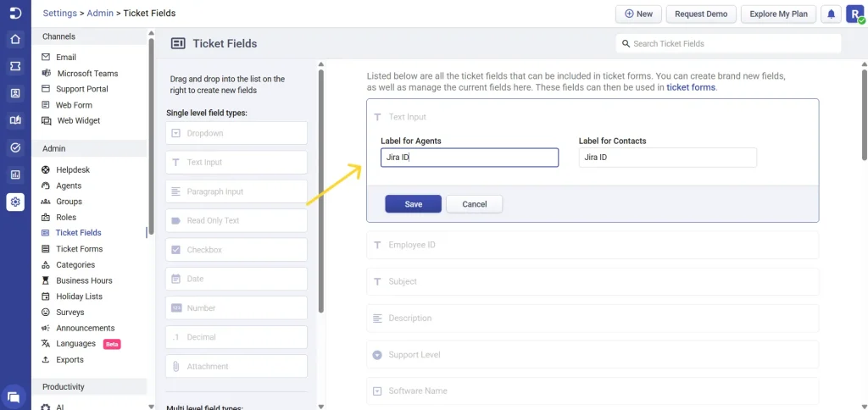Select Ticket Fields menu item
The width and height of the screenshot is (868, 410).
coord(79,233)
